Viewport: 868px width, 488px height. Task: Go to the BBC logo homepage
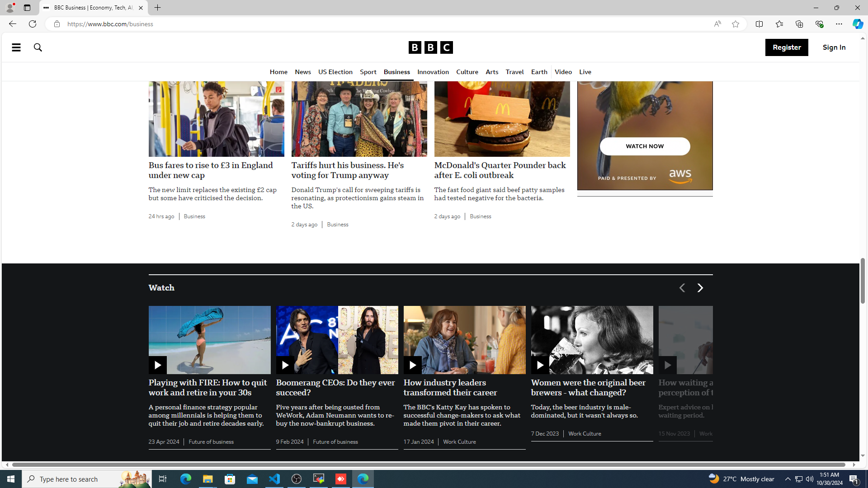coord(430,47)
